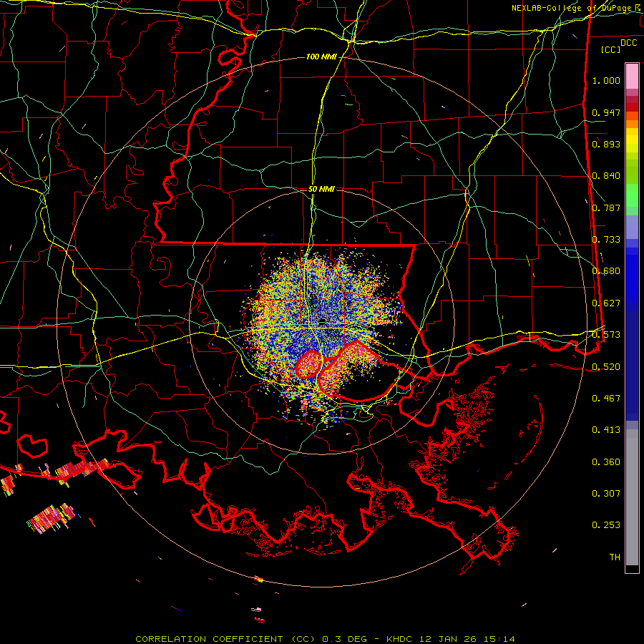Screen dimensions: 644x644
Task: Click the 0.467 color scale value
Action: pos(606,398)
